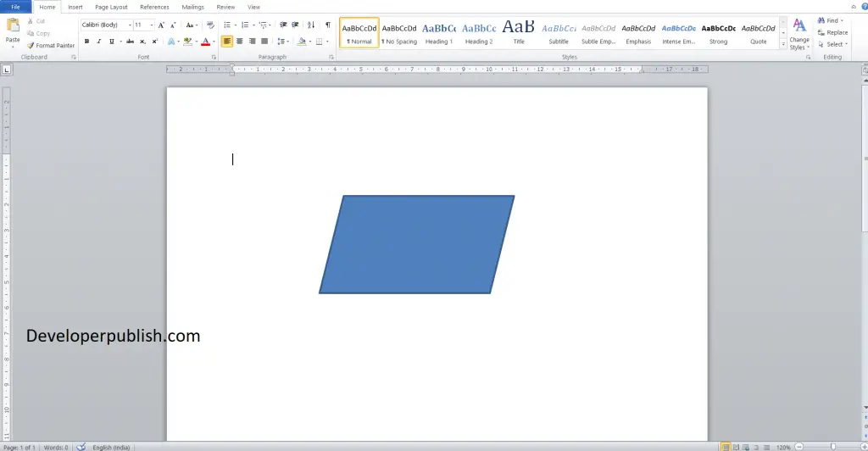The height and width of the screenshot is (451, 868).
Task: Apply Strikethrough to text
Action: 130,42
